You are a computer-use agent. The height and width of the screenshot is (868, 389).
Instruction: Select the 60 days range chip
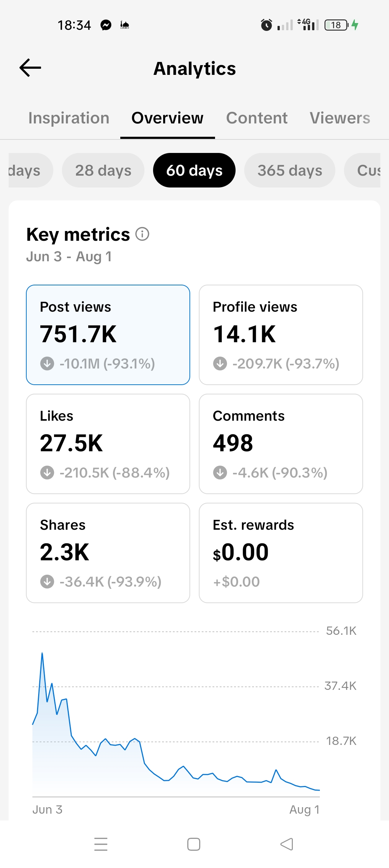click(194, 170)
